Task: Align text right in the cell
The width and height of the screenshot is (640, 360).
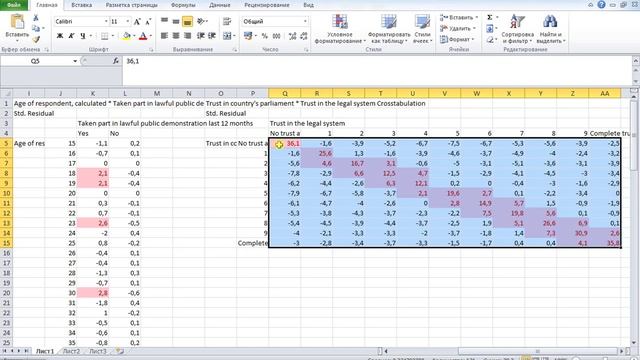Action: tap(187, 36)
